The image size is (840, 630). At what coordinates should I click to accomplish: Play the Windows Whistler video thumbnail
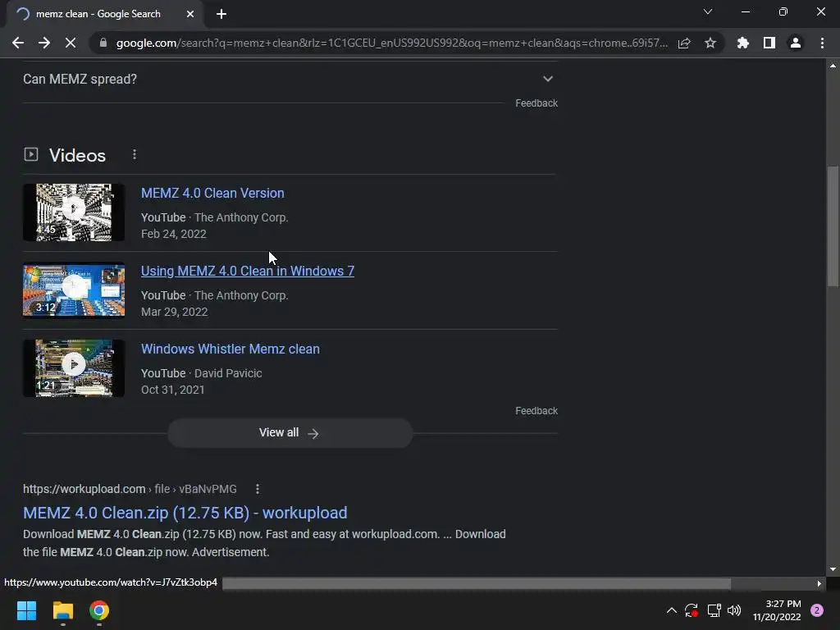tap(74, 368)
